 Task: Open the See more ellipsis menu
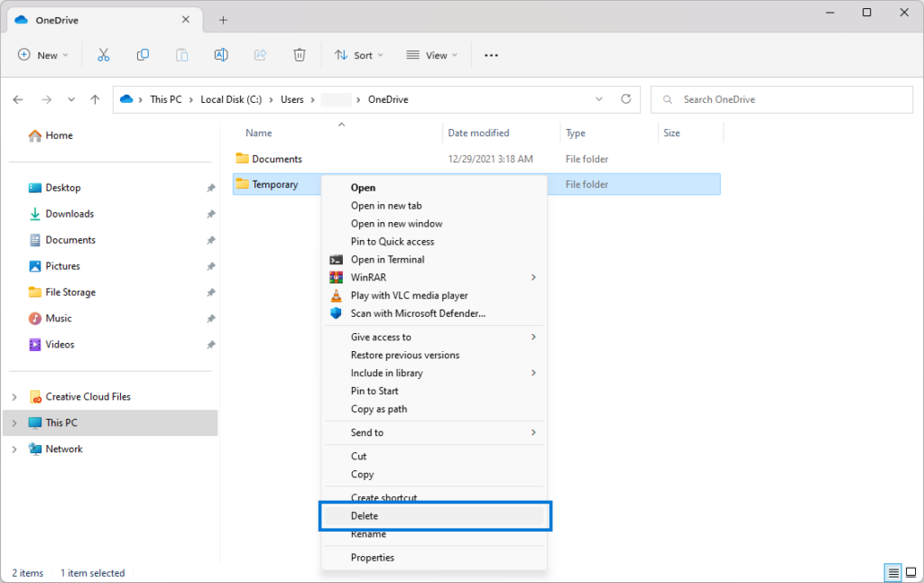pyautogui.click(x=491, y=55)
